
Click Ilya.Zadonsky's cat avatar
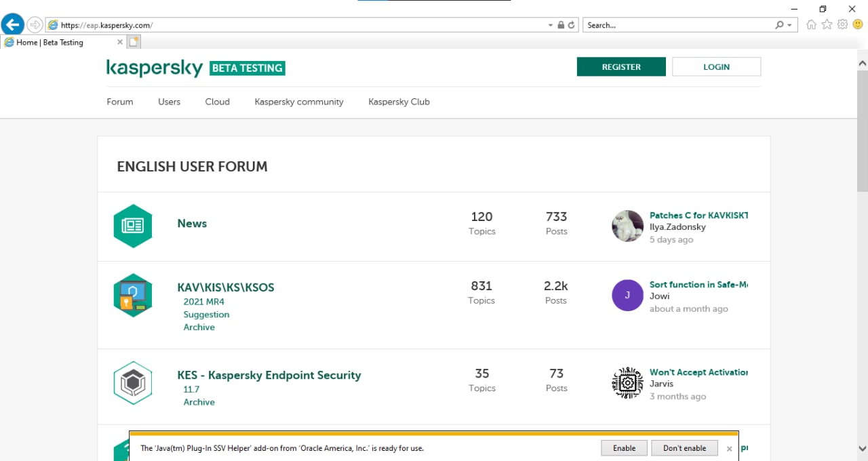627,226
